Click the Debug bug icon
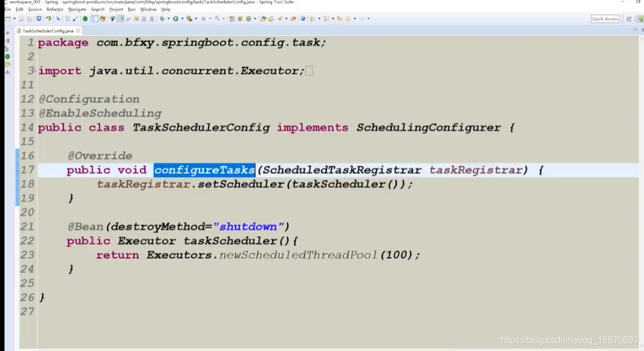The width and height of the screenshot is (644, 351). pyautogui.click(x=162, y=19)
